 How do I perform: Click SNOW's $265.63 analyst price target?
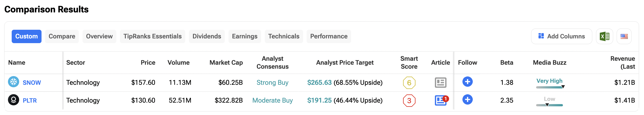[319, 83]
